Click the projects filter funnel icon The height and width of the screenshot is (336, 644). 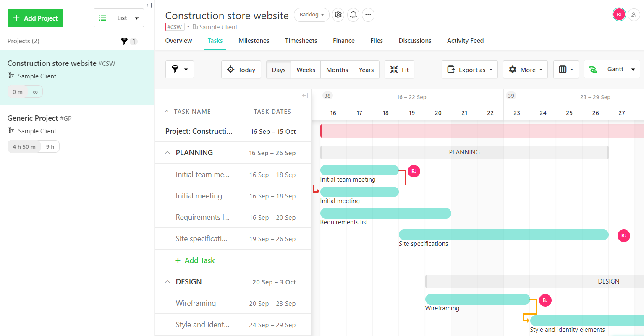point(124,41)
